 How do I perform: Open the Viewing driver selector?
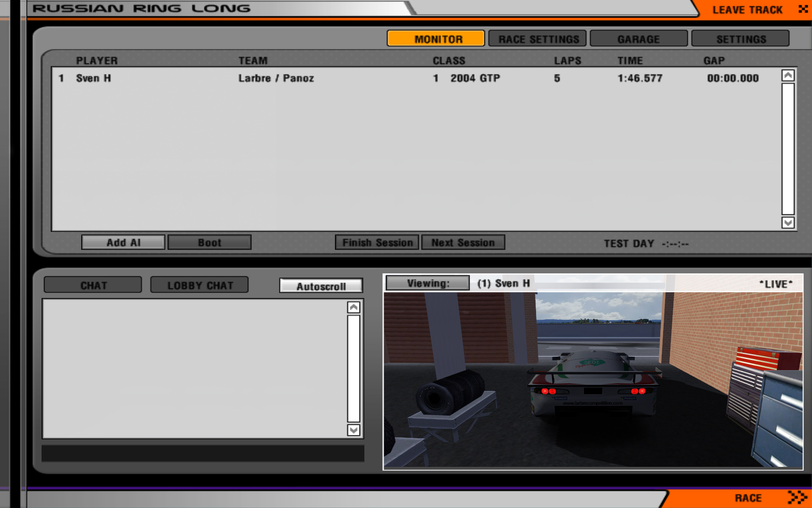(428, 284)
